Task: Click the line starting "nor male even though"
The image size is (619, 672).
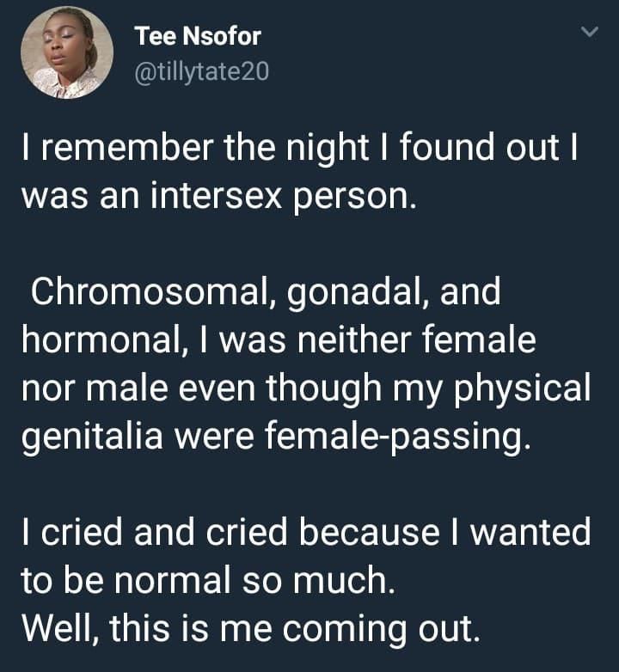Action: [x=306, y=389]
